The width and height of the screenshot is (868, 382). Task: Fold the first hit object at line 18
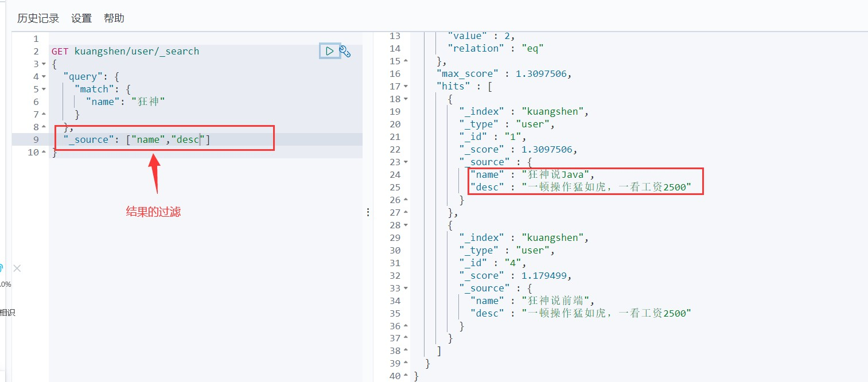[406, 99]
